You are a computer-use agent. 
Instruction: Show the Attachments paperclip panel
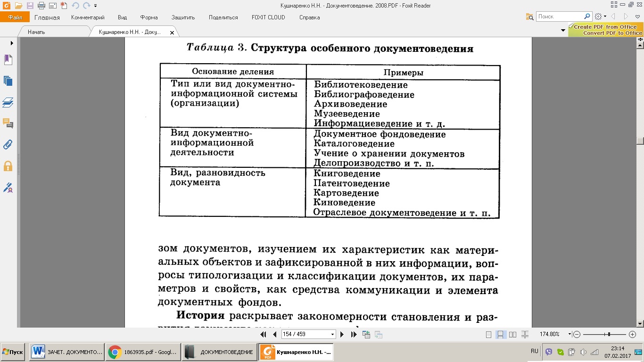click(8, 145)
